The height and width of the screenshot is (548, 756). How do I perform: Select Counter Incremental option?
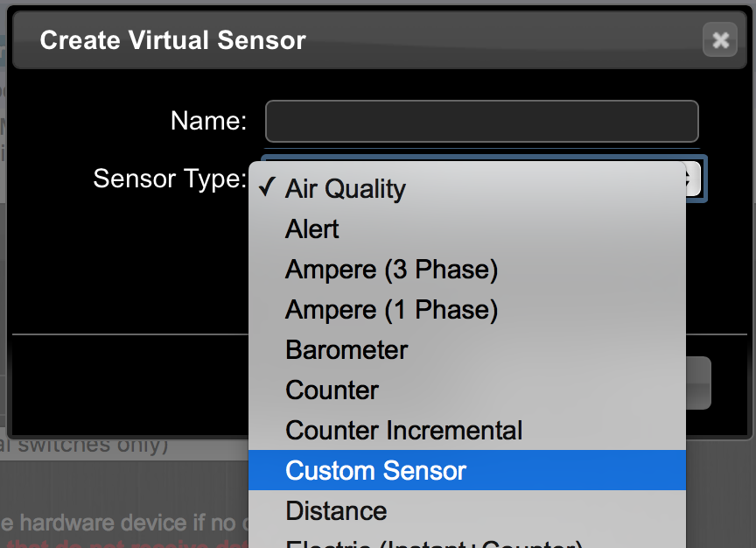tap(466, 431)
